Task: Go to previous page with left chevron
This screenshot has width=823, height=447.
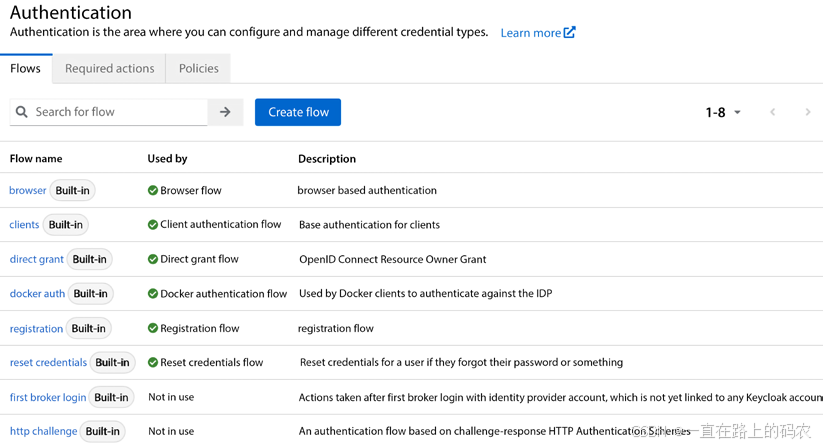Action: 772,112
